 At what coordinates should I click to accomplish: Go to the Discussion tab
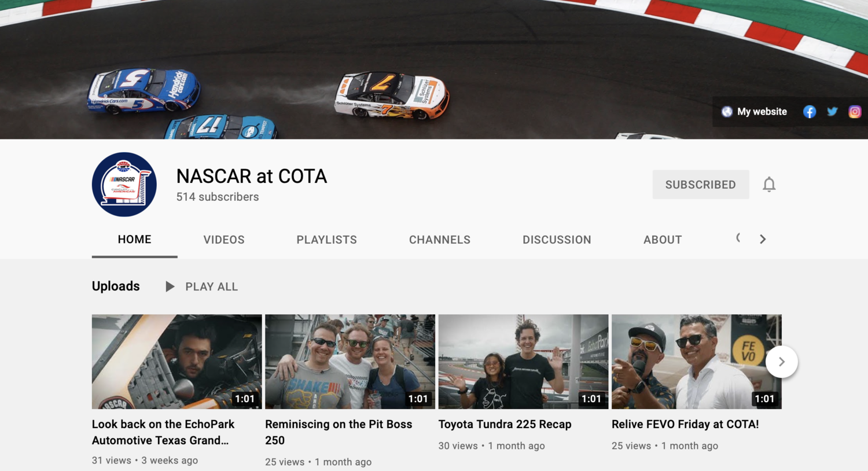click(x=557, y=240)
